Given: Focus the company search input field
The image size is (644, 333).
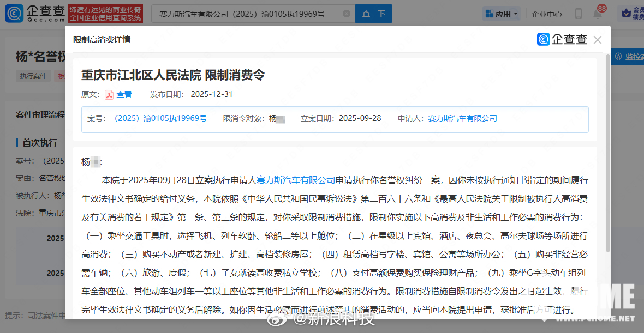Looking at the screenshot, I should [x=246, y=14].
